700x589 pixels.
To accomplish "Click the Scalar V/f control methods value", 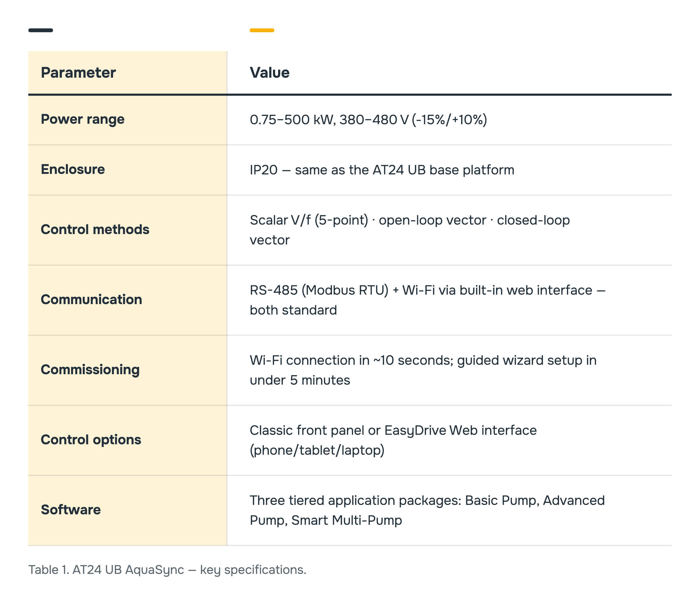I will click(410, 230).
